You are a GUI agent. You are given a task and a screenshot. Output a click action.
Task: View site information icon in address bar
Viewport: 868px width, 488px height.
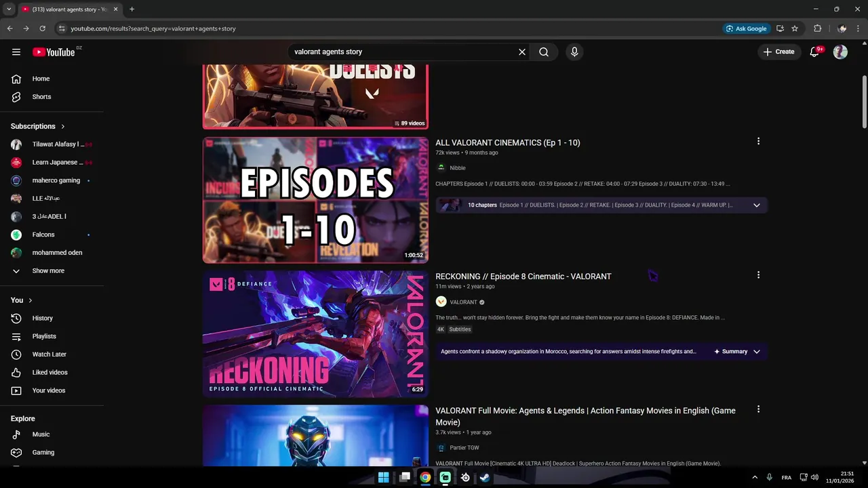click(x=61, y=28)
